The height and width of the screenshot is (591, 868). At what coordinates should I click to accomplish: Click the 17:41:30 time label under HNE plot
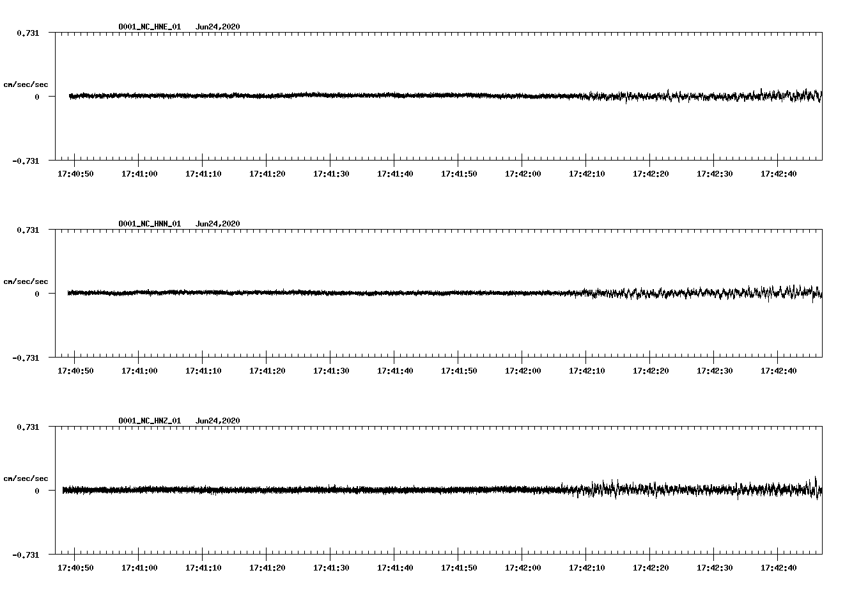click(331, 173)
